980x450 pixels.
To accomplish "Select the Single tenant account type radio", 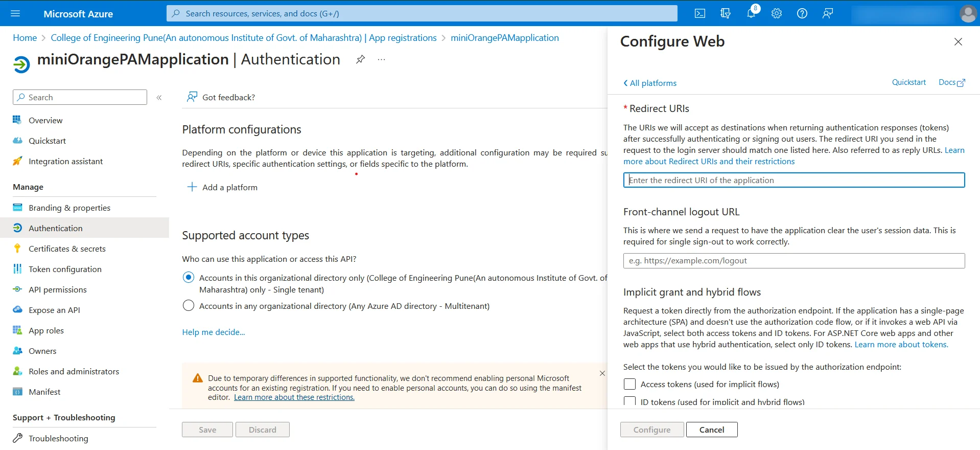I will coord(189,278).
